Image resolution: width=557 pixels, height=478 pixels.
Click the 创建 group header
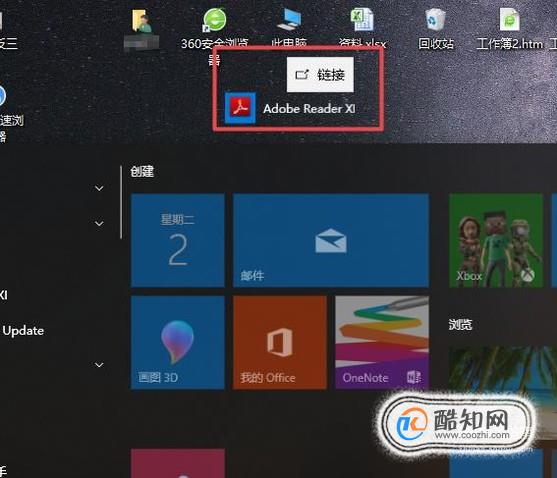click(x=142, y=172)
